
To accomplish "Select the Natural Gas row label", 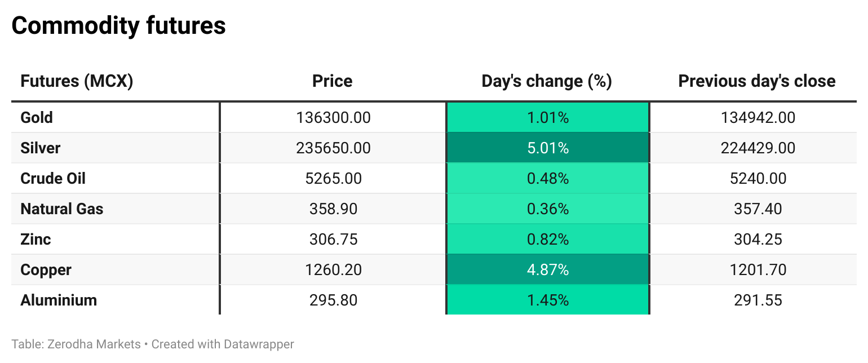I will point(62,209).
